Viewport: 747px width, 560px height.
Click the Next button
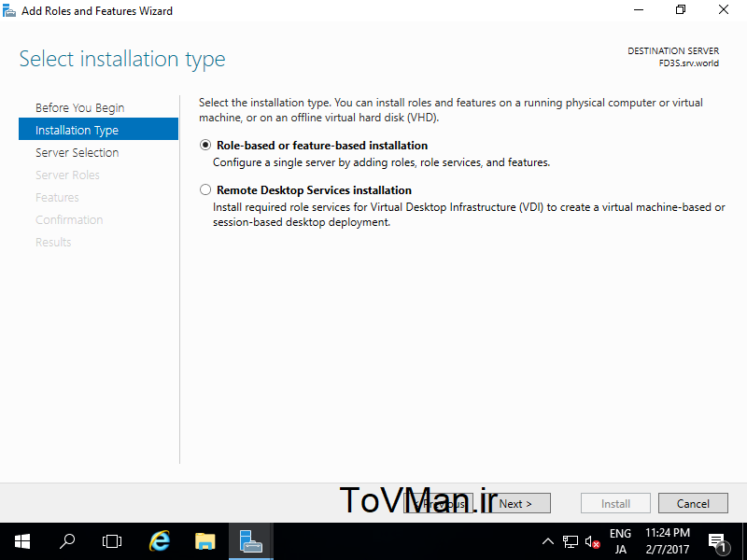coord(515,503)
